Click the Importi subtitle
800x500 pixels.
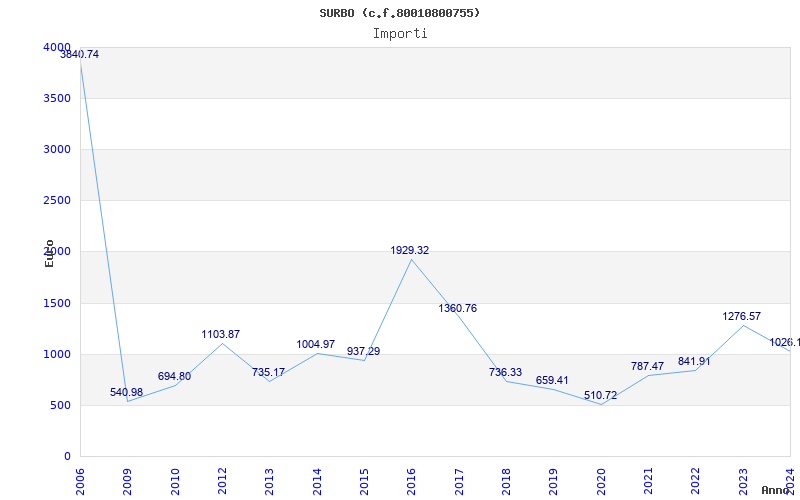400,33
